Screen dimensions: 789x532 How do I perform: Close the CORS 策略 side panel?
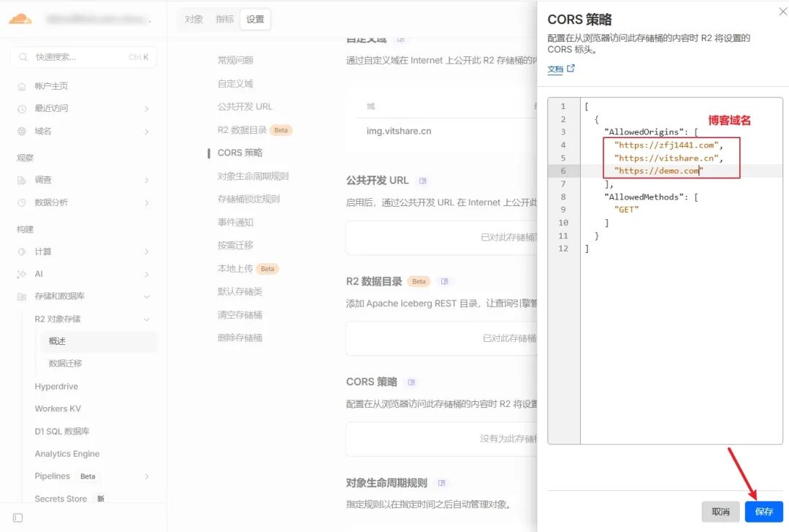(783, 11)
